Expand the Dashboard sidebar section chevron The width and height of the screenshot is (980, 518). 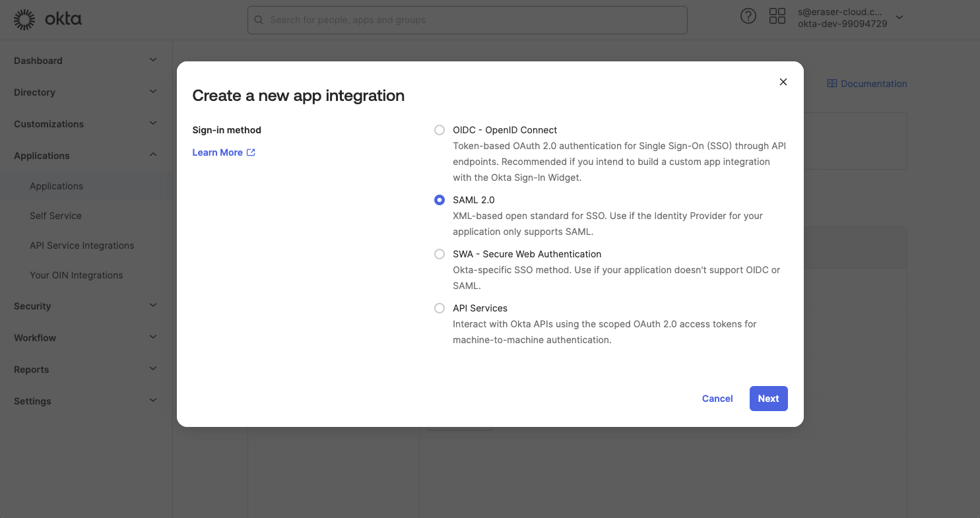(153, 60)
